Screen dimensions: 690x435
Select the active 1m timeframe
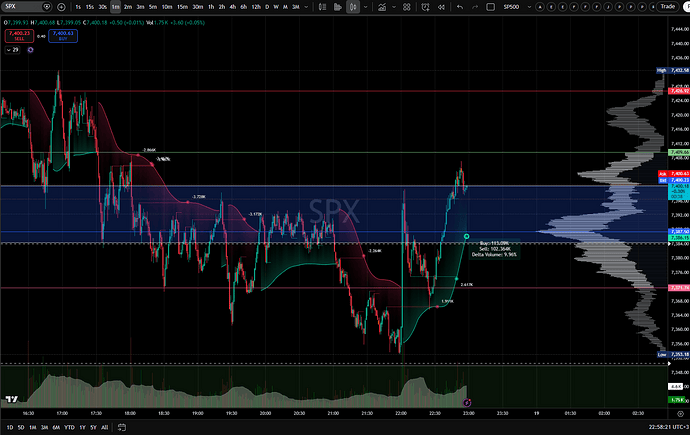click(115, 7)
